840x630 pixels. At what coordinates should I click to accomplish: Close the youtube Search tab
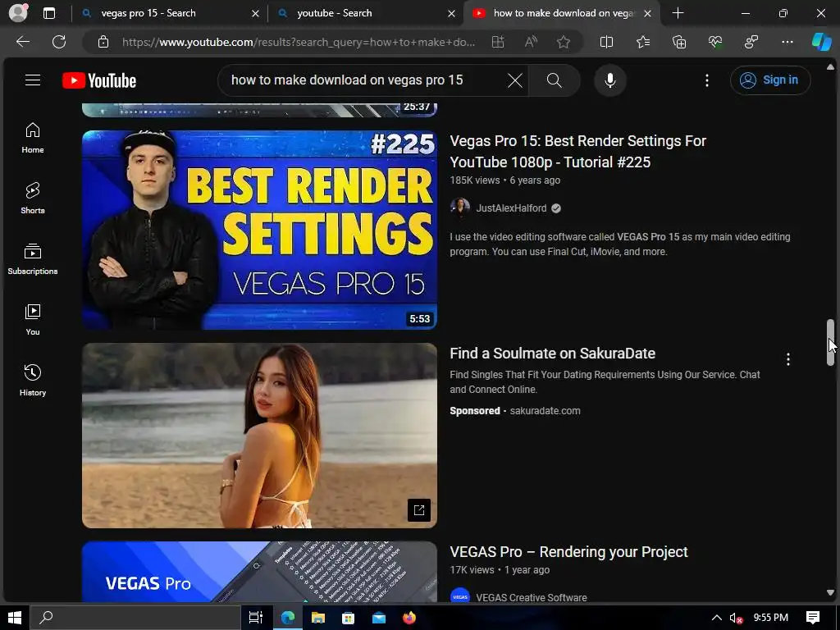coord(452,13)
